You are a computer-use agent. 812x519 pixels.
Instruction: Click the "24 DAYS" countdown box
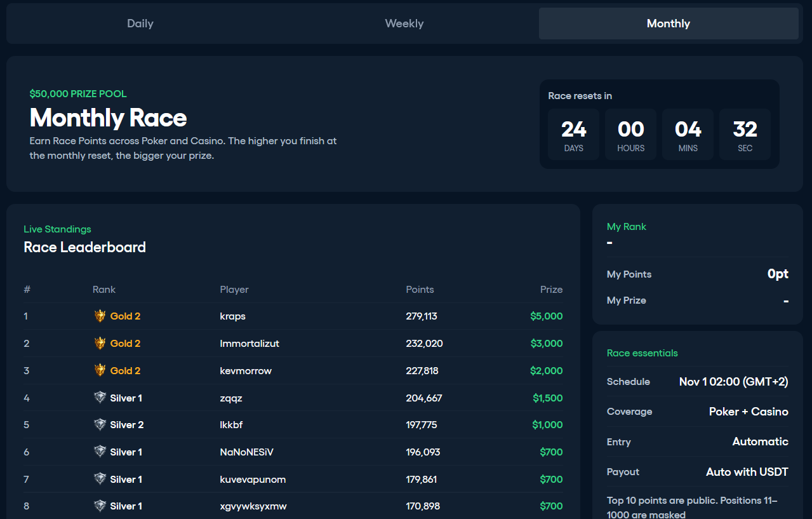574,134
